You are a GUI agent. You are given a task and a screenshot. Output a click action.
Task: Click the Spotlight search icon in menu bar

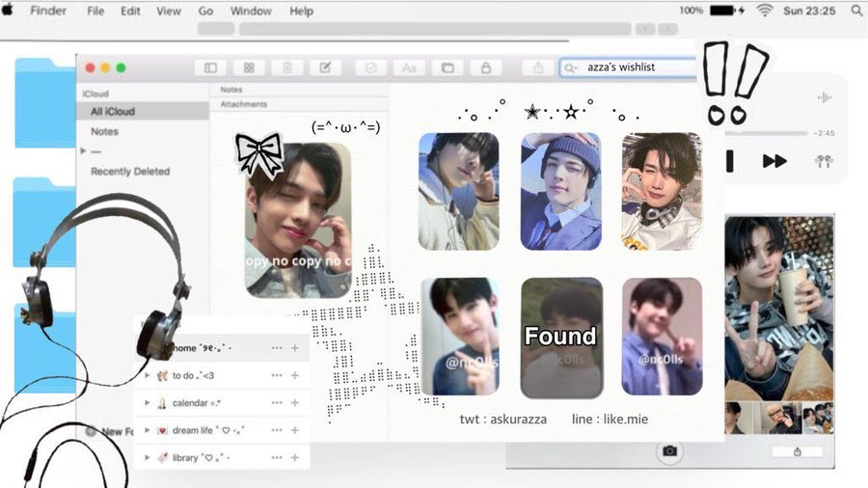[857, 10]
